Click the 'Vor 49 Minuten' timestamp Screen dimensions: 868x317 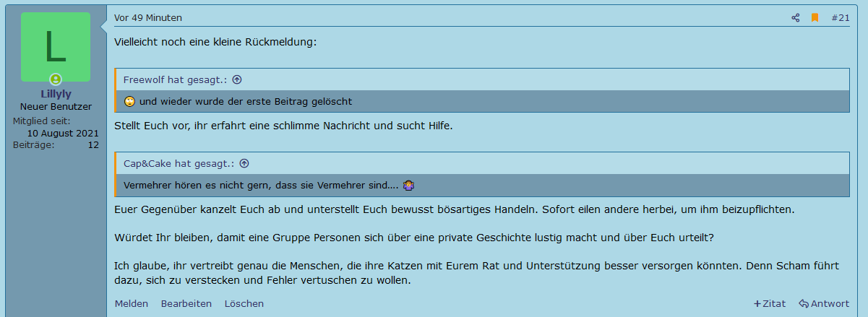[148, 18]
